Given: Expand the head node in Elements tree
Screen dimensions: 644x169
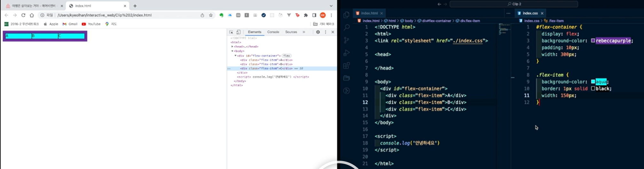Looking at the screenshot, I should [232, 47].
